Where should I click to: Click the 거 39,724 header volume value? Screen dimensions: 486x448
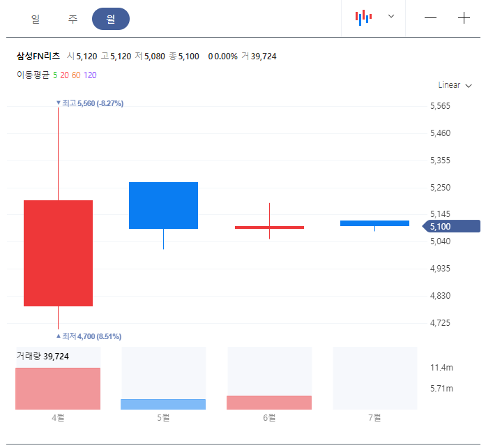259,56
